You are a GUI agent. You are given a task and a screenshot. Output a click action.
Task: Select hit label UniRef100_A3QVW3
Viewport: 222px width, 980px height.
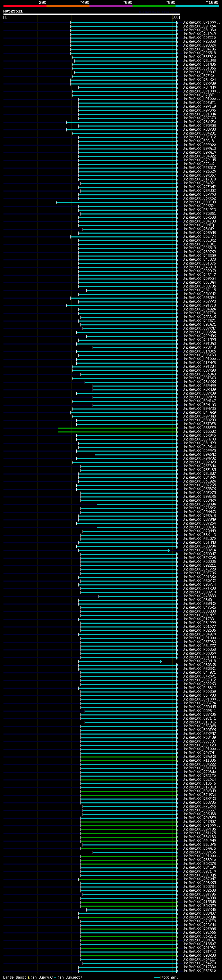[x=199, y=129]
